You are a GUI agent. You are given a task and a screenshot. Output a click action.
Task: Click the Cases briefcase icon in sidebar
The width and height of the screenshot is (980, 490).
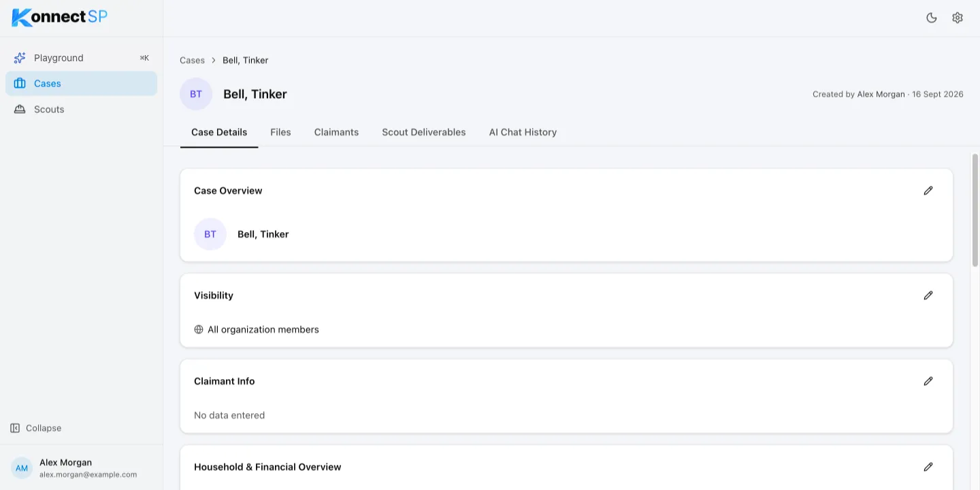point(20,84)
